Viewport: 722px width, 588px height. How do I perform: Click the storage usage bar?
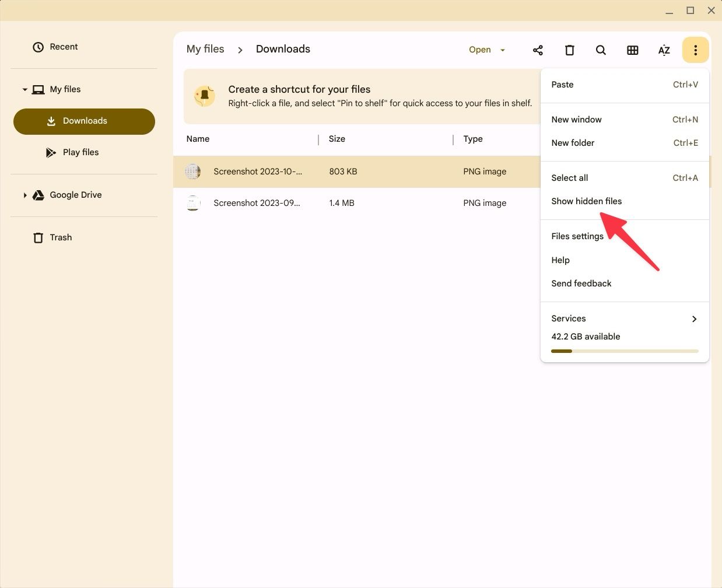[624, 351]
